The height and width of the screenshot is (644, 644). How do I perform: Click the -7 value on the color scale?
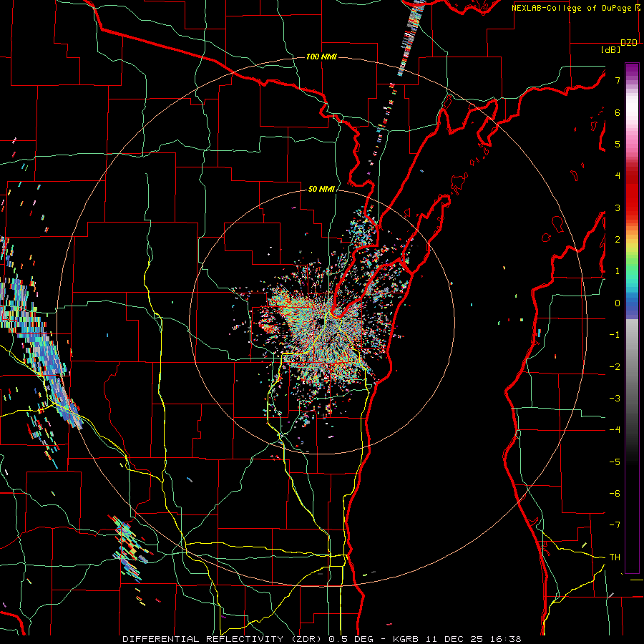(615, 525)
